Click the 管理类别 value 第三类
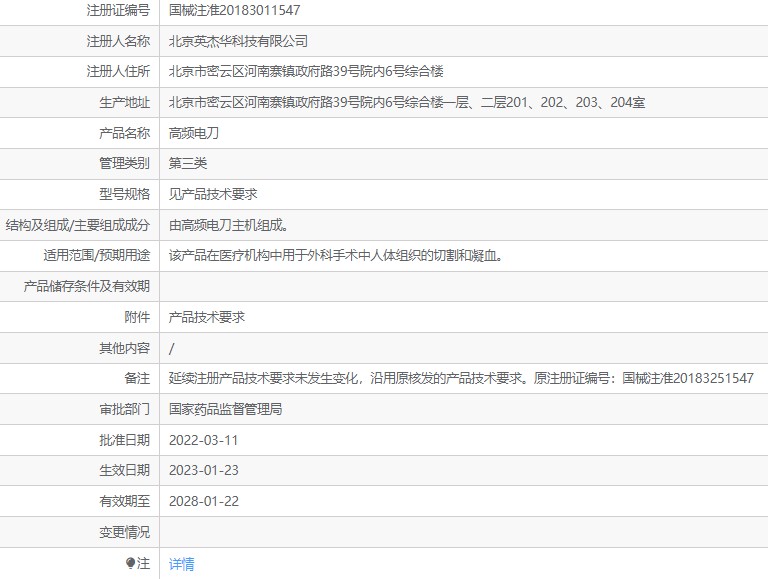This screenshot has height=579, width=768. (188, 163)
